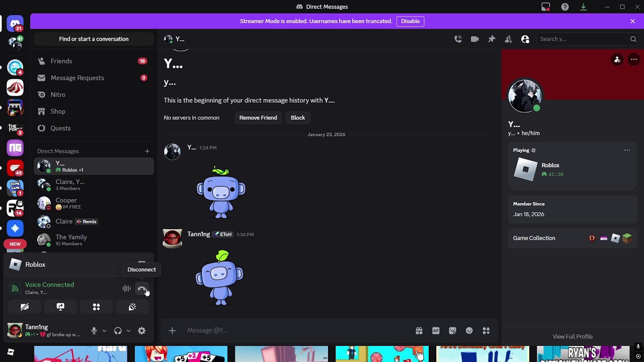Open the noise suppression waveform settings

(x=126, y=289)
